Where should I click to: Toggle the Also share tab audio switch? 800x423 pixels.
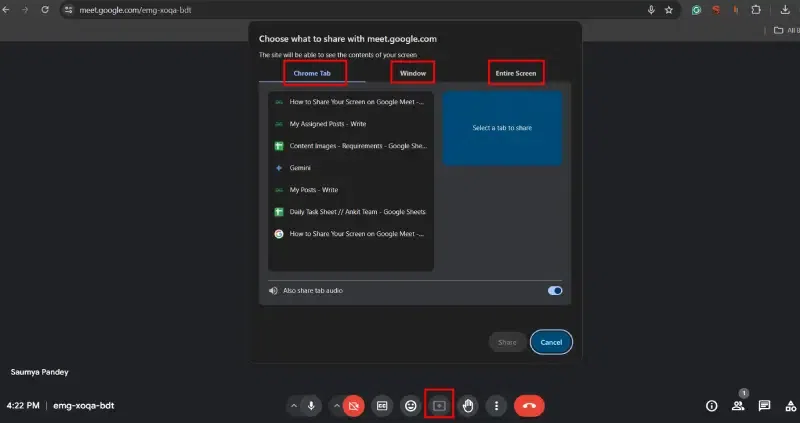tap(555, 290)
